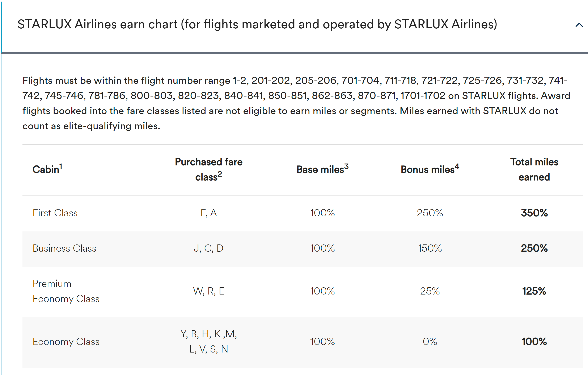Screen dimensions: 588x375
Task: Click the Bonus miles column header
Action: (x=430, y=169)
